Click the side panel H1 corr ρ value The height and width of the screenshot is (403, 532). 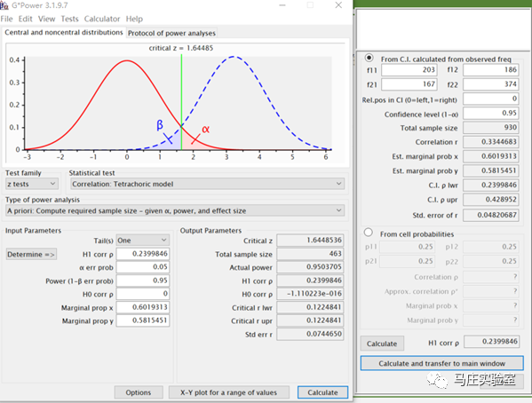491,342
